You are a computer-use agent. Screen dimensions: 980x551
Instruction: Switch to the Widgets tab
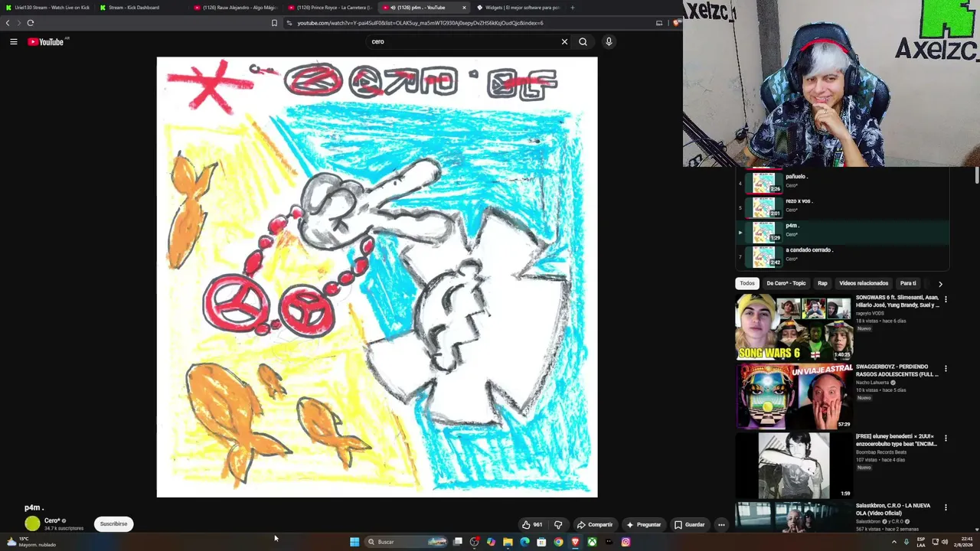pos(518,8)
